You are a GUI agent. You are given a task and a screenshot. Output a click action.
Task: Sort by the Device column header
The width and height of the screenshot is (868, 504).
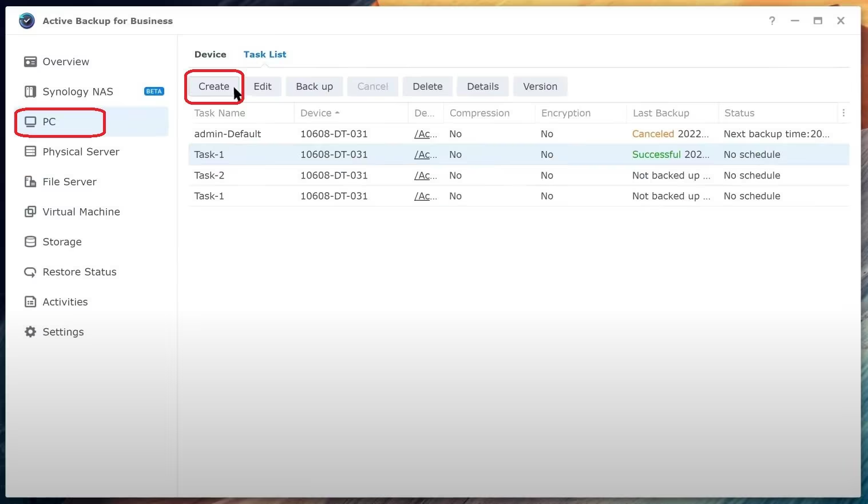[x=351, y=113]
